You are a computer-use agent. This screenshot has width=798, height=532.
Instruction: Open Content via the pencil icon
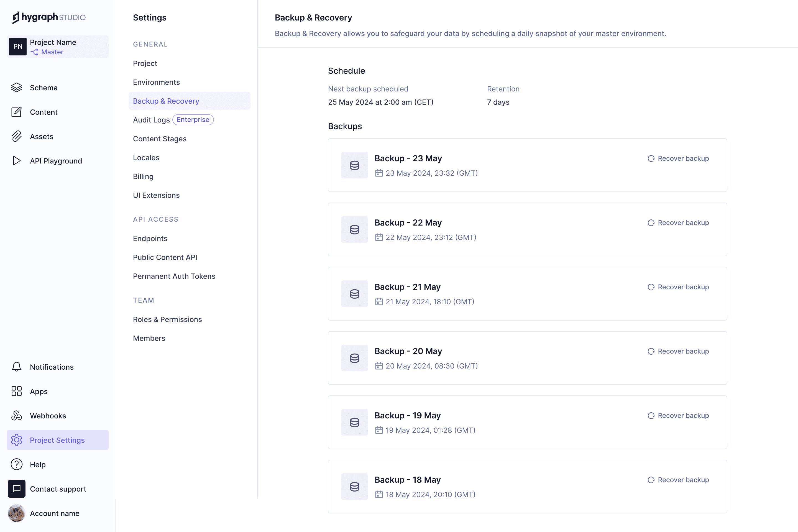click(16, 112)
